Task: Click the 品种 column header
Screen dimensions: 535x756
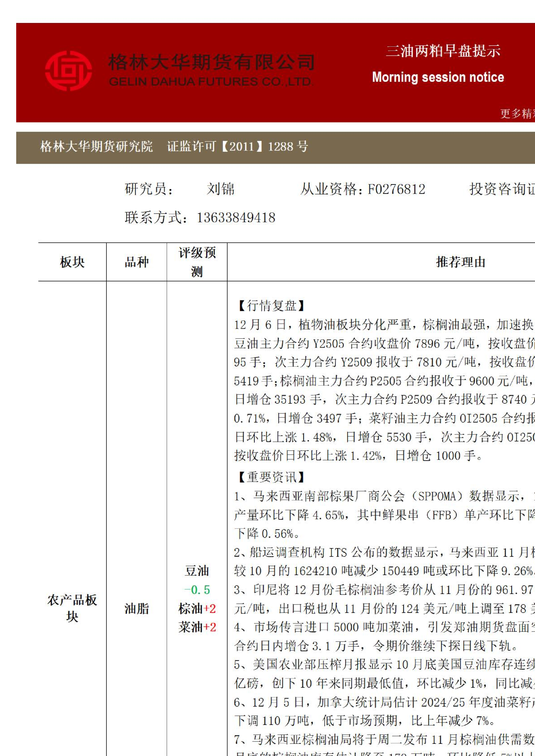Action: pos(136,262)
